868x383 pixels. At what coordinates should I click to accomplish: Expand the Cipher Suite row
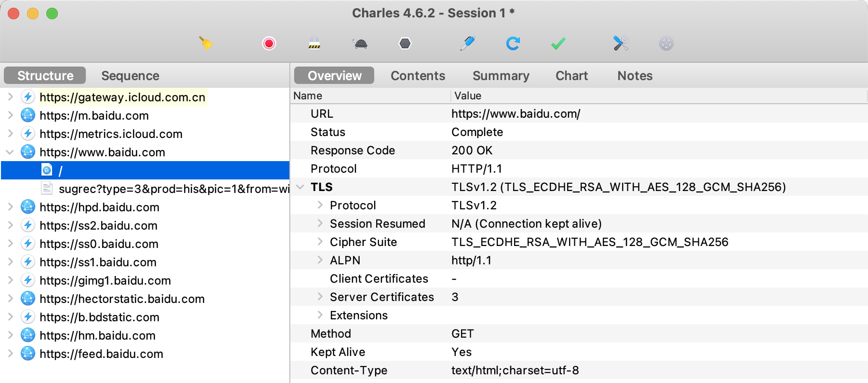320,242
